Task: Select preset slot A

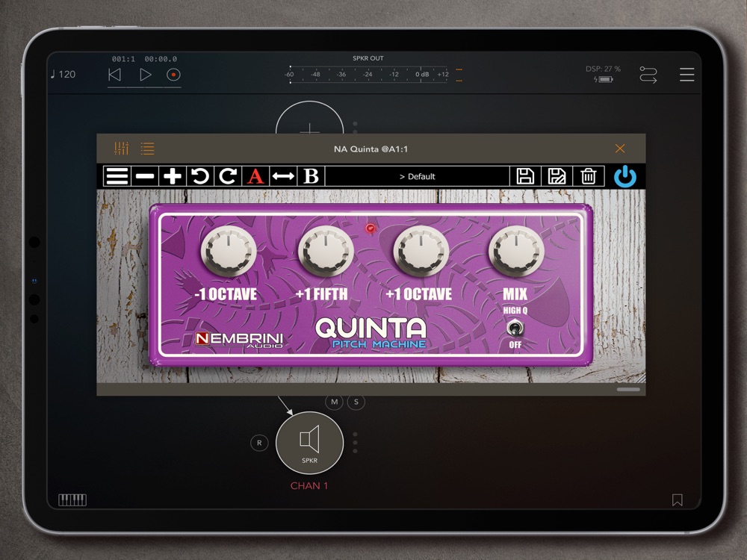Action: pos(255,176)
